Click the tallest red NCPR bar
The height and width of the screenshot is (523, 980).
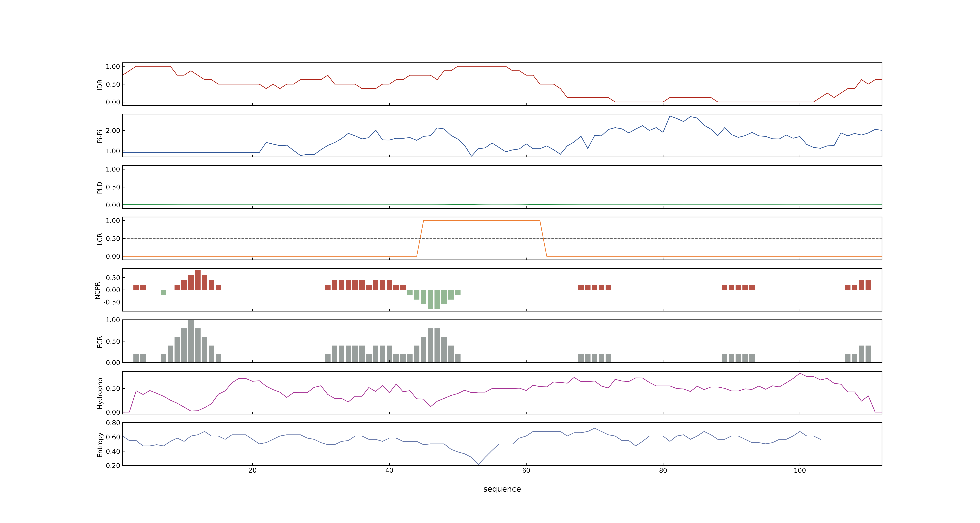(198, 280)
